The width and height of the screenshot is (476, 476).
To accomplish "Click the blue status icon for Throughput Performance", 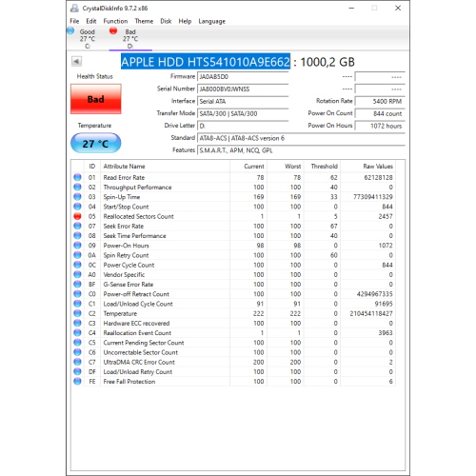I will 77,188.
